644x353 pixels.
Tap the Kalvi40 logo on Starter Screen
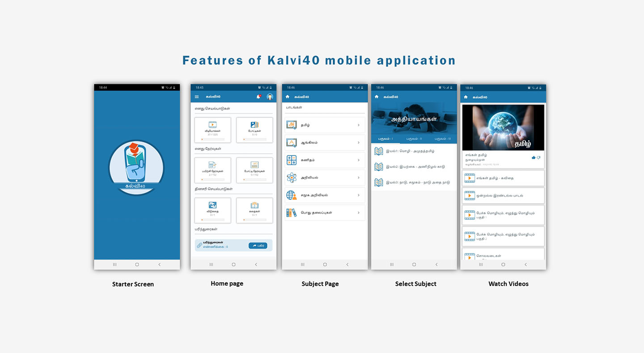[136, 168]
